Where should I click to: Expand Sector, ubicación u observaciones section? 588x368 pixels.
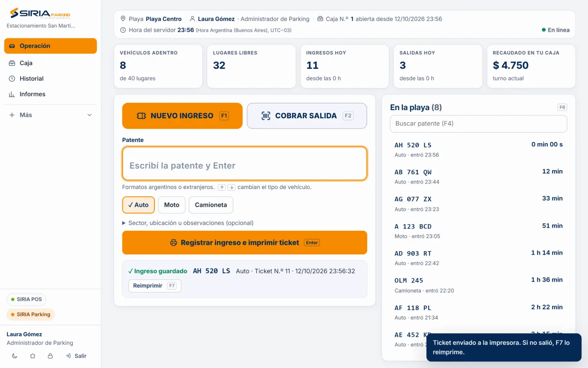coord(188,223)
